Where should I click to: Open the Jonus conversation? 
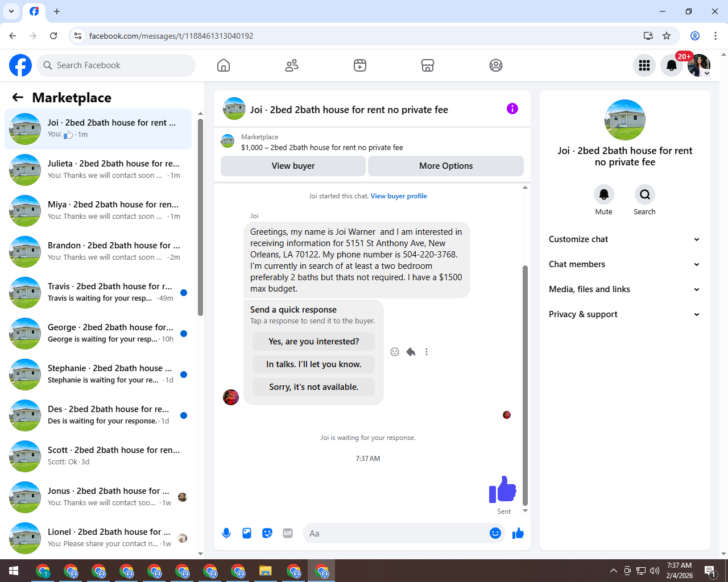98,497
